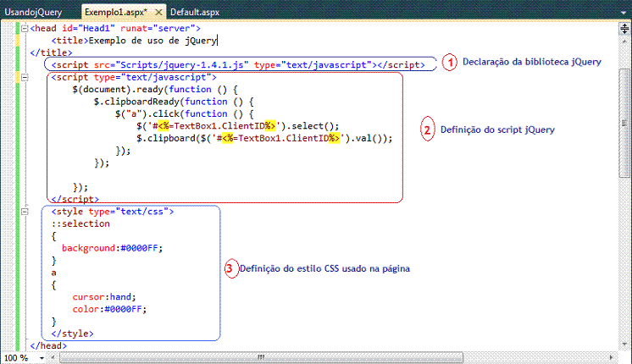Image resolution: width=632 pixels, height=364 pixels.
Task: Collapse the style type text/css region
Action: 25,212
